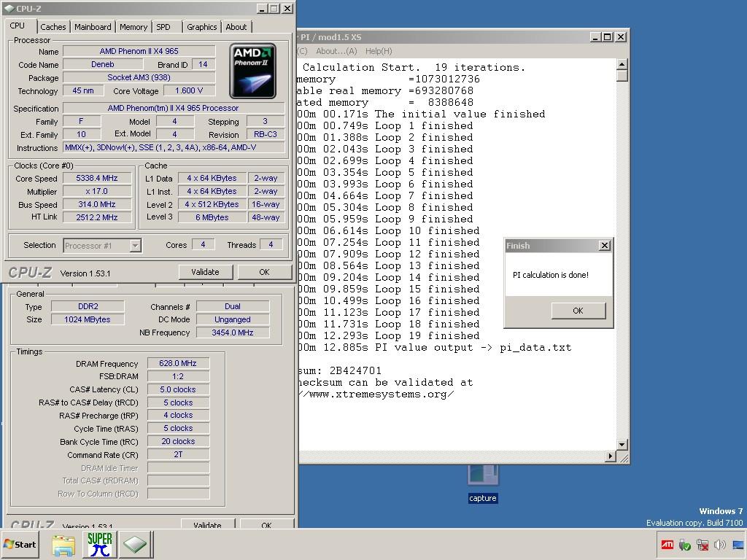Click the Bank Cycle Time value 20 clocks

click(x=178, y=441)
